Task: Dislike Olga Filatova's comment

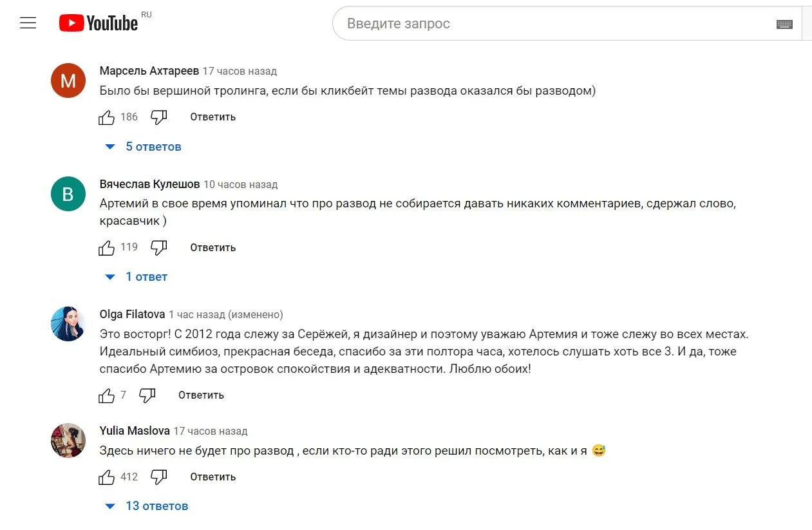Action: 147,395
